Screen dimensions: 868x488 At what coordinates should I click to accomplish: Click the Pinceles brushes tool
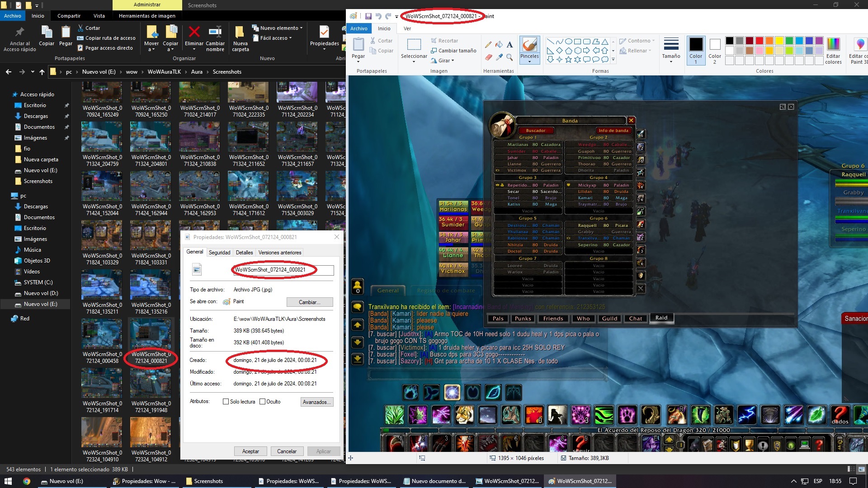tap(529, 49)
